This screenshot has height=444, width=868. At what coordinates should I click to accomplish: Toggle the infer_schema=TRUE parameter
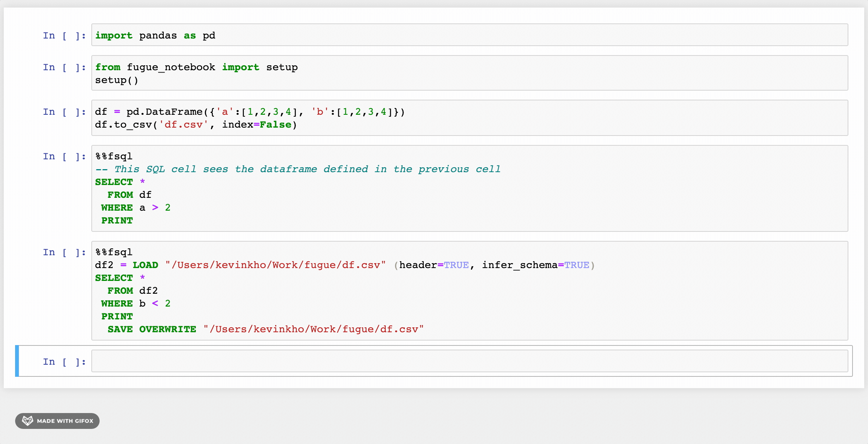577,264
